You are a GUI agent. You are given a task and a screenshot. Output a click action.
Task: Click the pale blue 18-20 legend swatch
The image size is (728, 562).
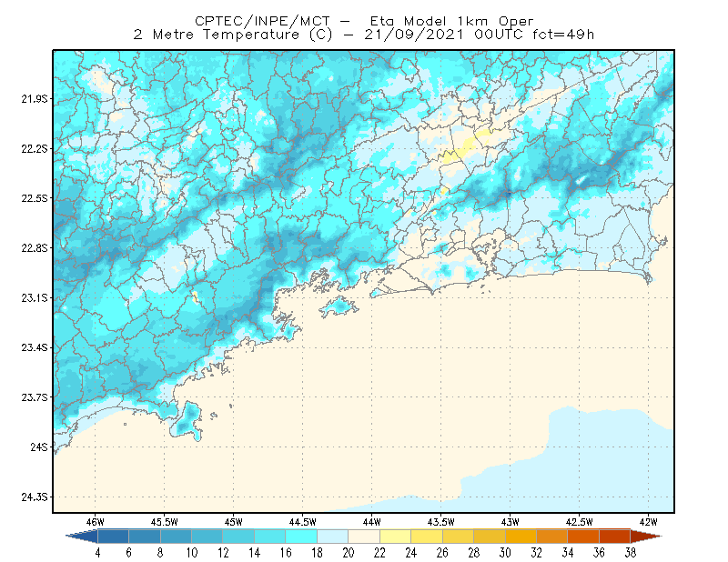point(332,537)
